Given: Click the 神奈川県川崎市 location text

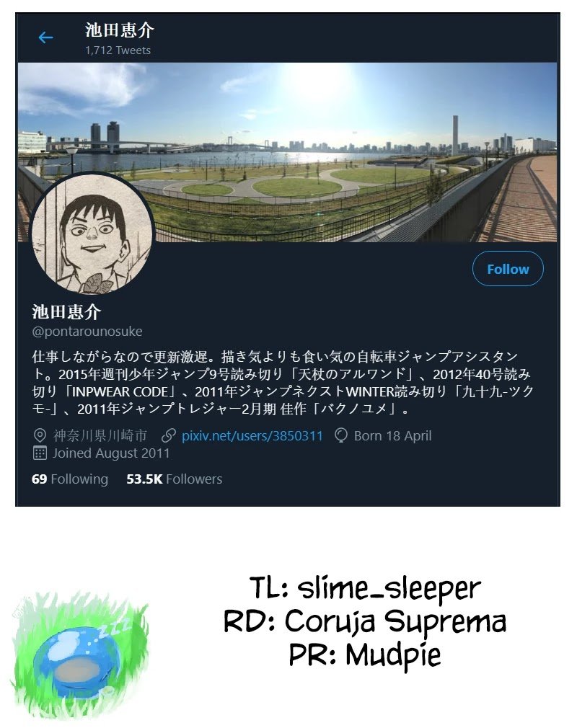Looking at the screenshot, I should point(100,435).
